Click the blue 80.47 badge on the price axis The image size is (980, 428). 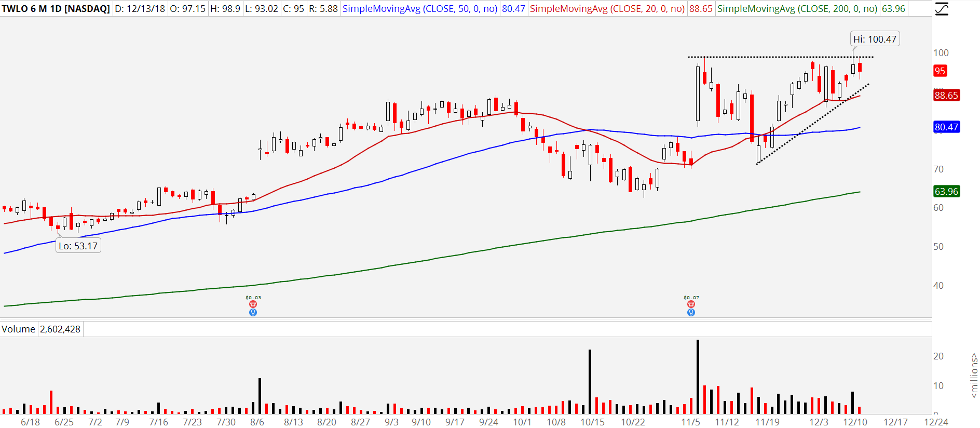pos(946,127)
